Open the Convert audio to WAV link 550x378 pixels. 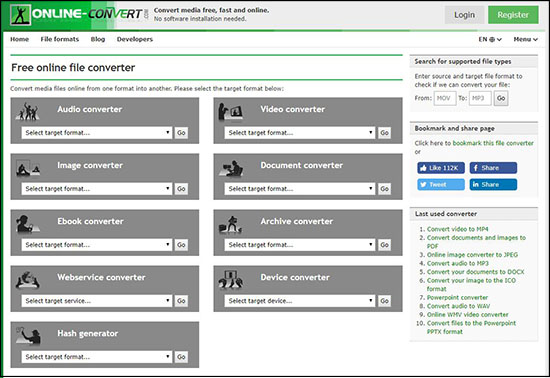pyautogui.click(x=458, y=306)
